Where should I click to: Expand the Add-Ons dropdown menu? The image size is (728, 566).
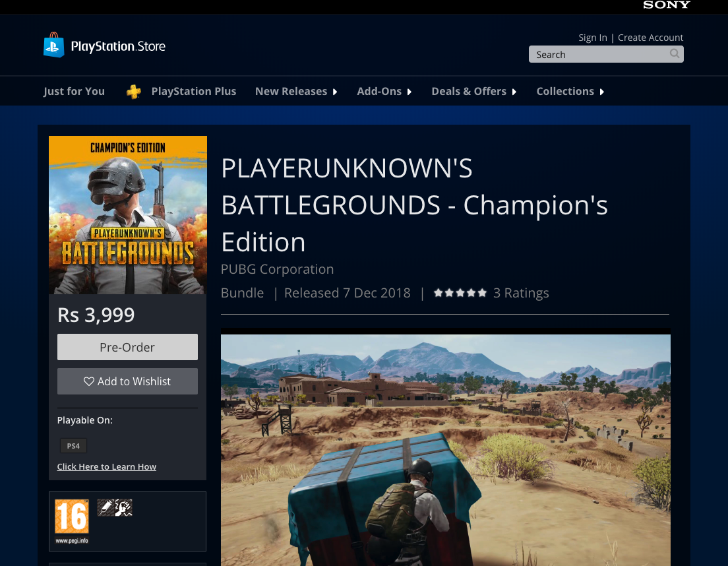(x=384, y=92)
